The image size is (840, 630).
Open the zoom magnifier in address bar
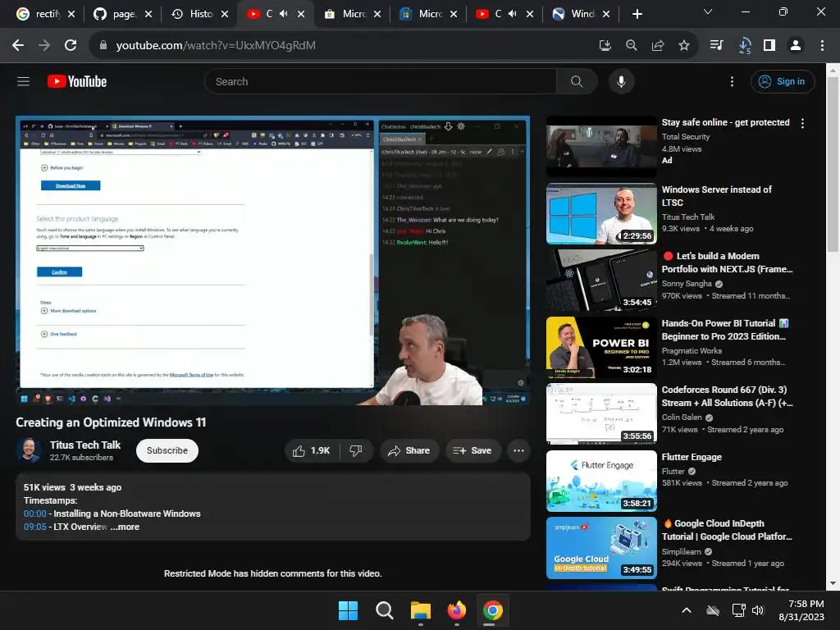(631, 46)
